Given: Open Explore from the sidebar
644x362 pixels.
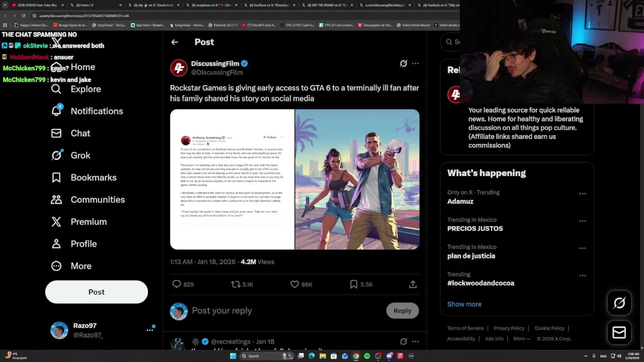Looking at the screenshot, I should (x=76, y=89).
